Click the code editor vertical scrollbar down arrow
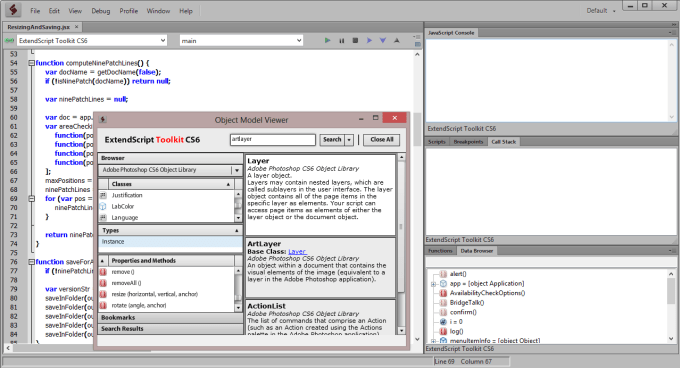 coord(417,339)
